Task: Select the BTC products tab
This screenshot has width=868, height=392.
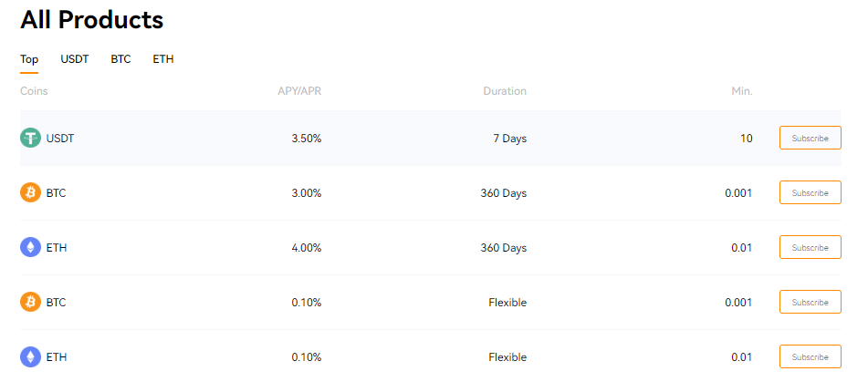Action: coord(120,59)
